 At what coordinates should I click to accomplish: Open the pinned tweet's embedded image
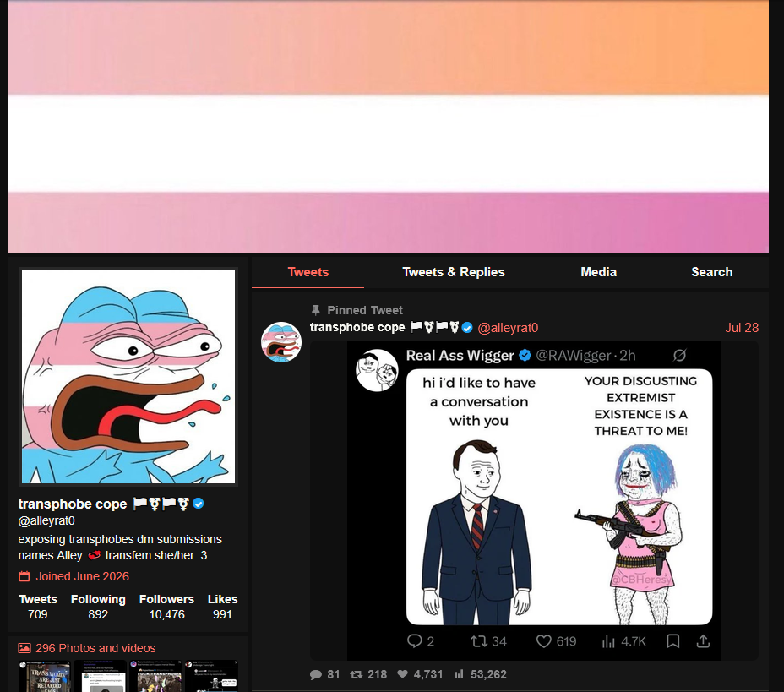[x=534, y=500]
